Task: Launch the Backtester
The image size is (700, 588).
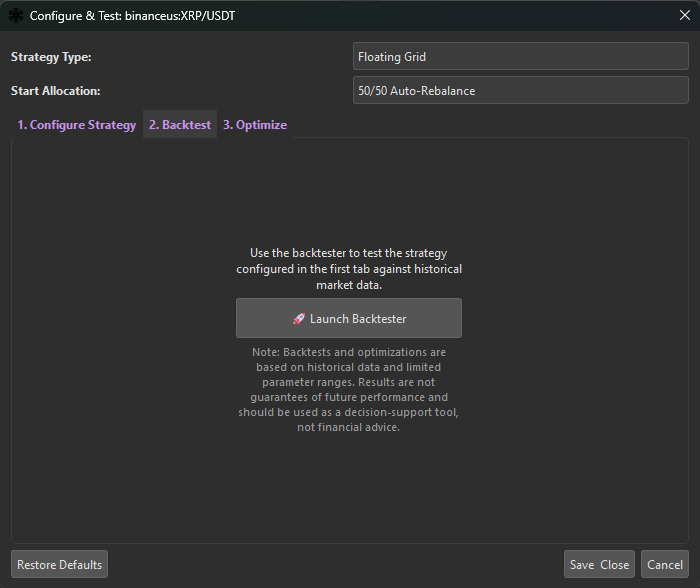Action: click(349, 318)
